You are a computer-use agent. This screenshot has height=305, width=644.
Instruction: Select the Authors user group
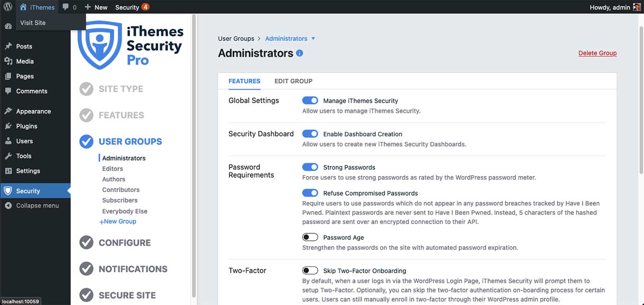coord(114,179)
